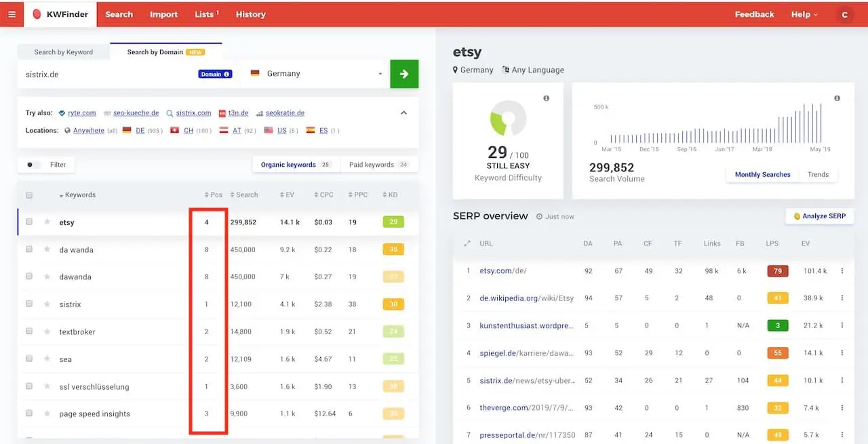Check the da wanda row checkbox

pyautogui.click(x=29, y=249)
